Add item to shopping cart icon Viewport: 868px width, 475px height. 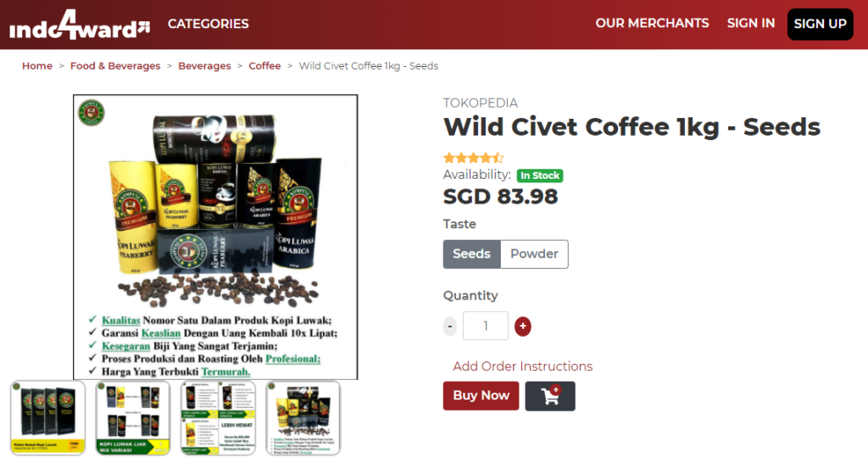549,396
